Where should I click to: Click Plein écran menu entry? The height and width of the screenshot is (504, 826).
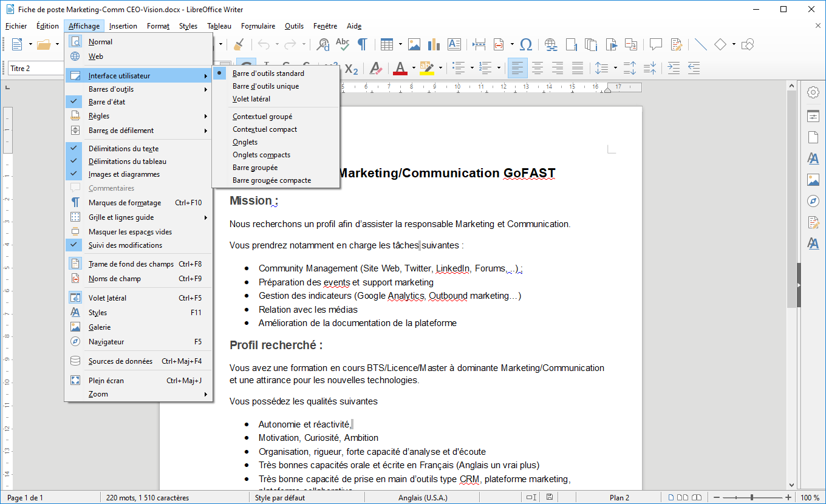(106, 381)
